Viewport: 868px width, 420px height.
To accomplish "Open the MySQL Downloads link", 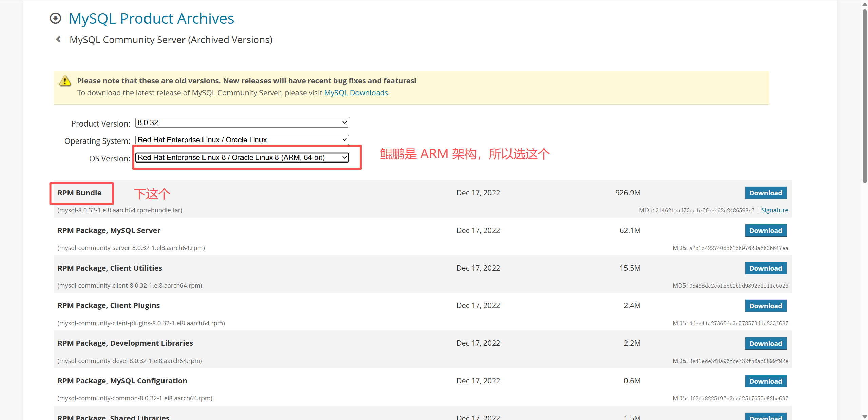I will [356, 93].
